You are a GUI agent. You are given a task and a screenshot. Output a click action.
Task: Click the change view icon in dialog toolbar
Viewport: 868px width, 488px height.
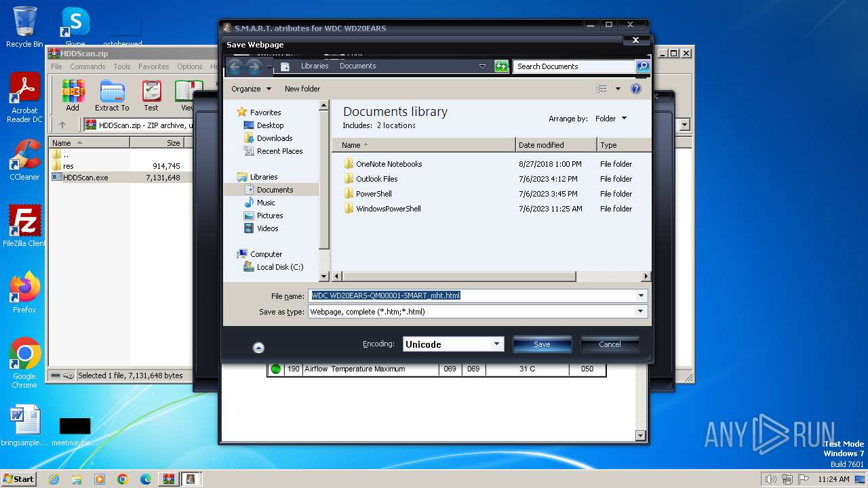click(601, 89)
